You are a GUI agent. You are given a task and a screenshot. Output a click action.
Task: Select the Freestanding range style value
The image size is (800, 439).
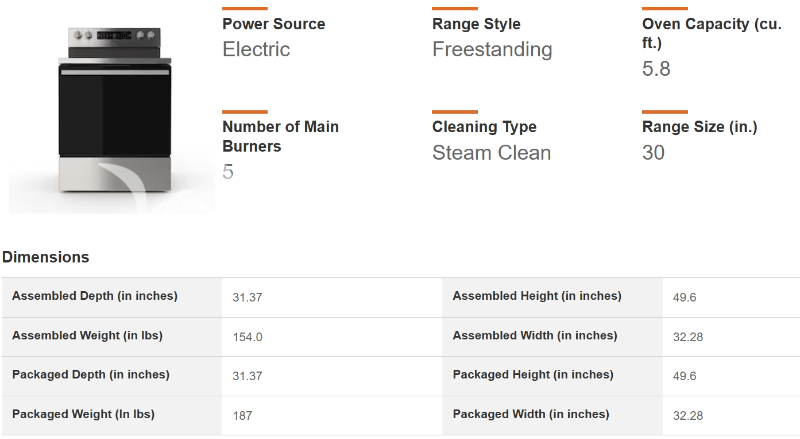(x=492, y=49)
